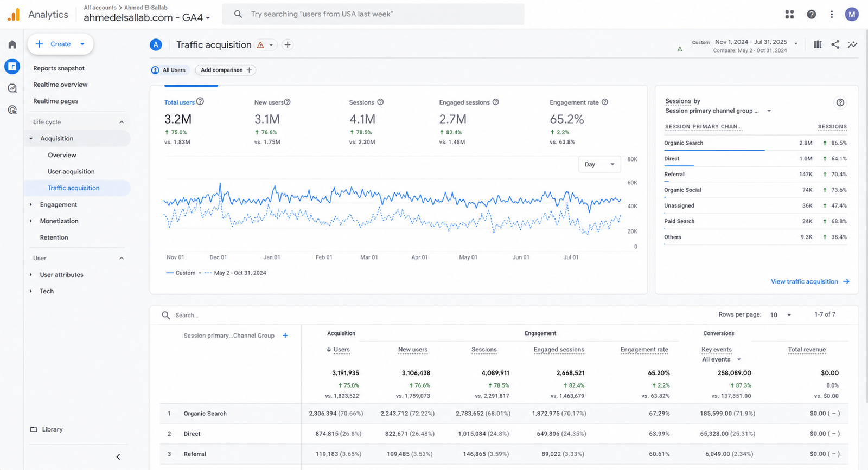Click the help icon next to Engaged sessions
The image size is (868, 470).
(495, 102)
